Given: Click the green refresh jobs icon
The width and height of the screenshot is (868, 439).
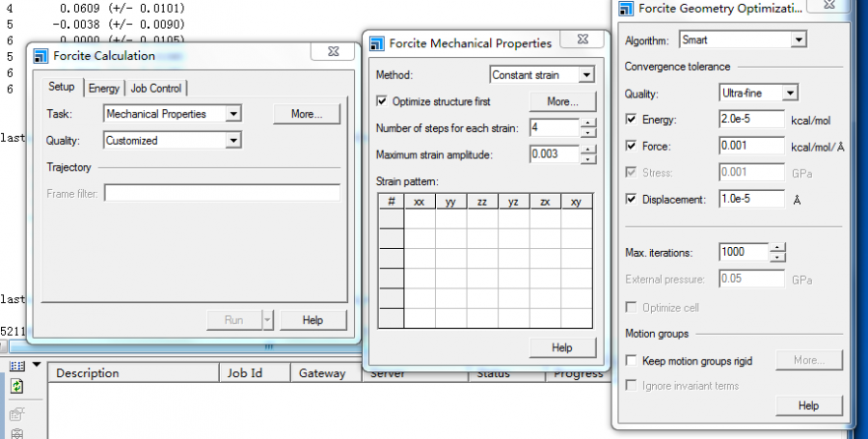Looking at the screenshot, I should 17,386.
